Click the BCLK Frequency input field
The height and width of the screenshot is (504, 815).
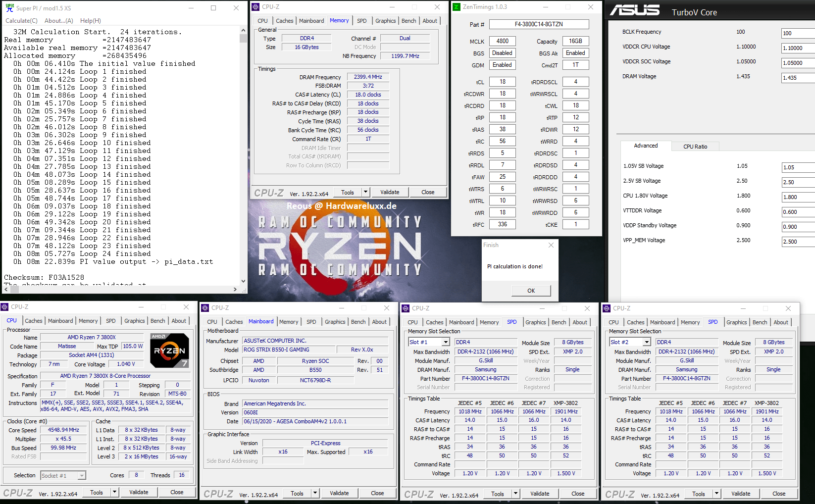tap(798, 33)
